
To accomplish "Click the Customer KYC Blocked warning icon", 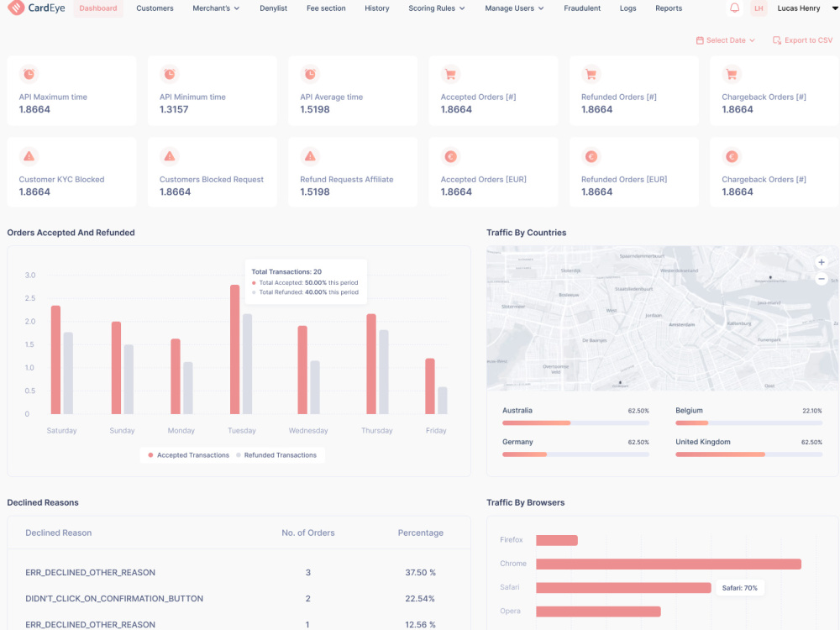I will tap(29, 156).
